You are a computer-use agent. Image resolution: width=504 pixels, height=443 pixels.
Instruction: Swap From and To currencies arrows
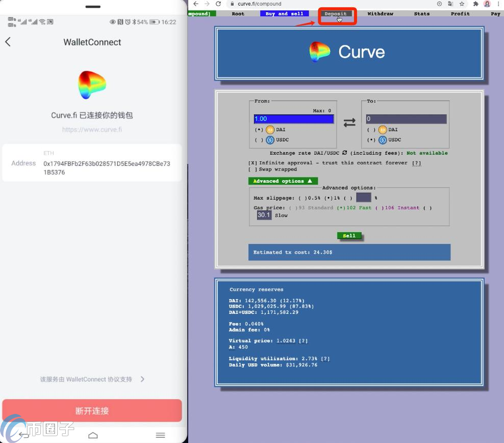349,122
